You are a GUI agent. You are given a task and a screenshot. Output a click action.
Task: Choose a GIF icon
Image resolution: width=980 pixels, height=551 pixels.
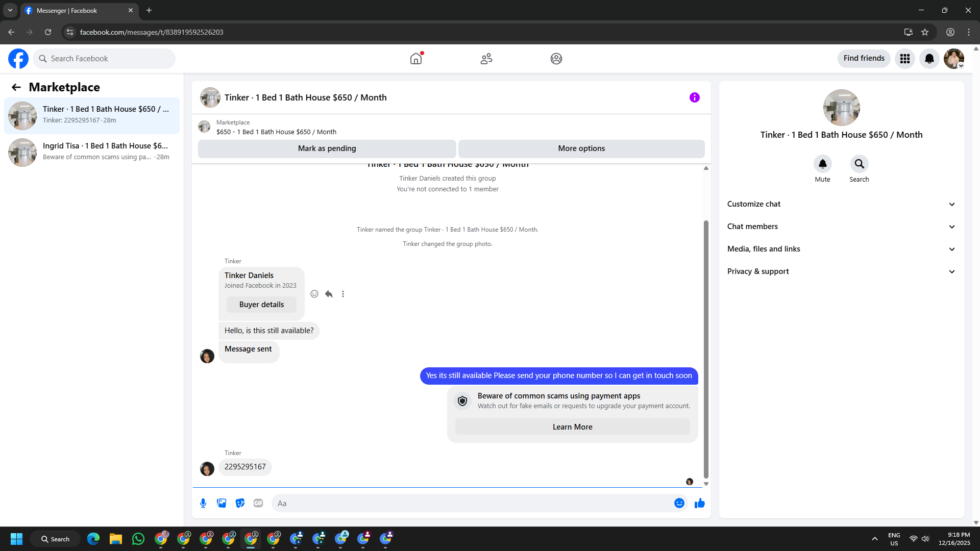point(258,503)
